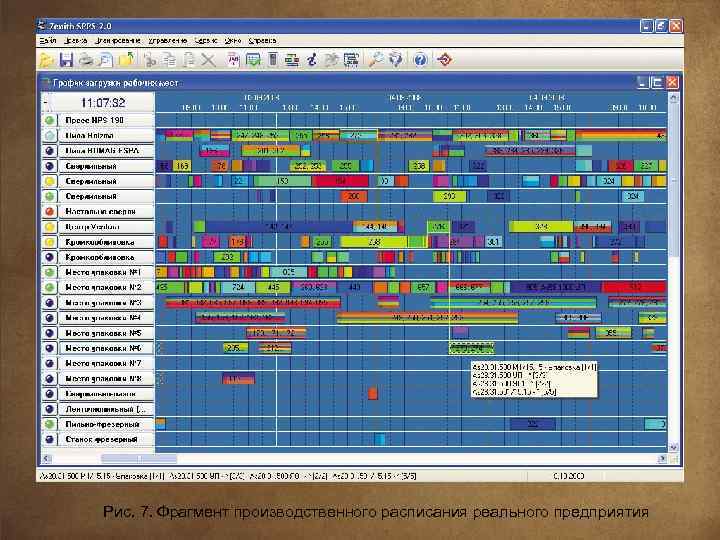Click red task block labeled 512

point(634,287)
